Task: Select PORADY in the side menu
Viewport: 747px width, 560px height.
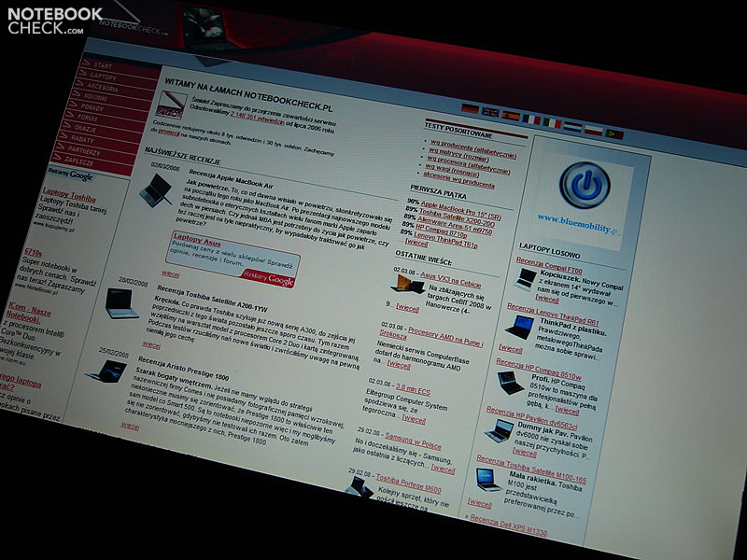Action: 92,108
